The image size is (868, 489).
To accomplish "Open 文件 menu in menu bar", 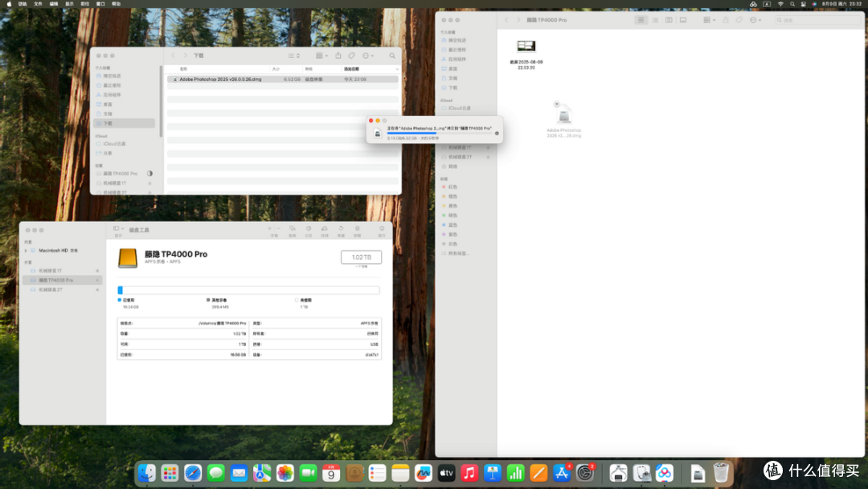I will click(x=39, y=4).
